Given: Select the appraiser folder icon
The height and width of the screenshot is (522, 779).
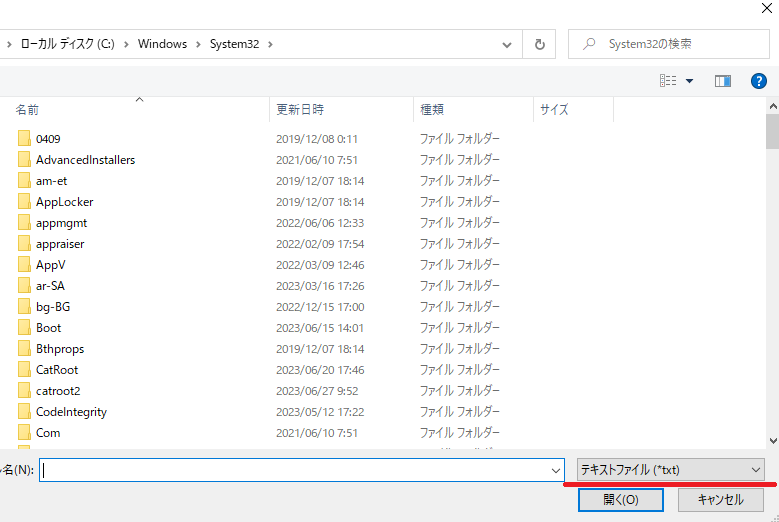Looking at the screenshot, I should 24,243.
